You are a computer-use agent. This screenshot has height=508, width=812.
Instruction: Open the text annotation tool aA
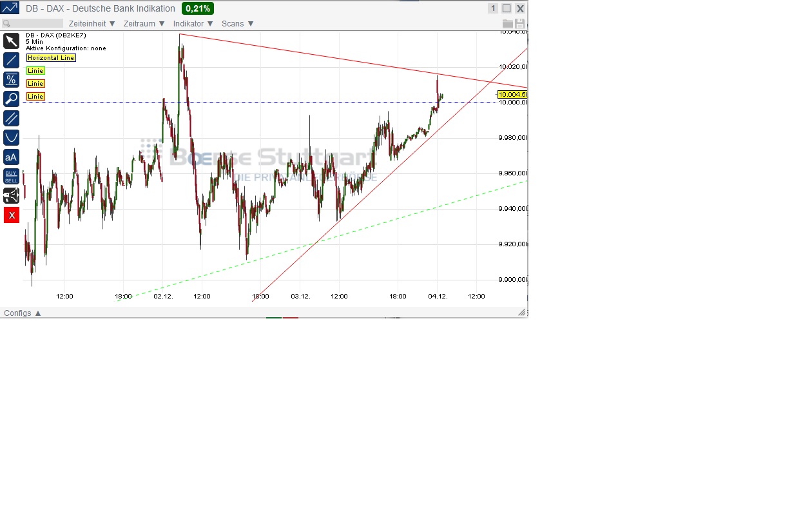[x=10, y=157]
